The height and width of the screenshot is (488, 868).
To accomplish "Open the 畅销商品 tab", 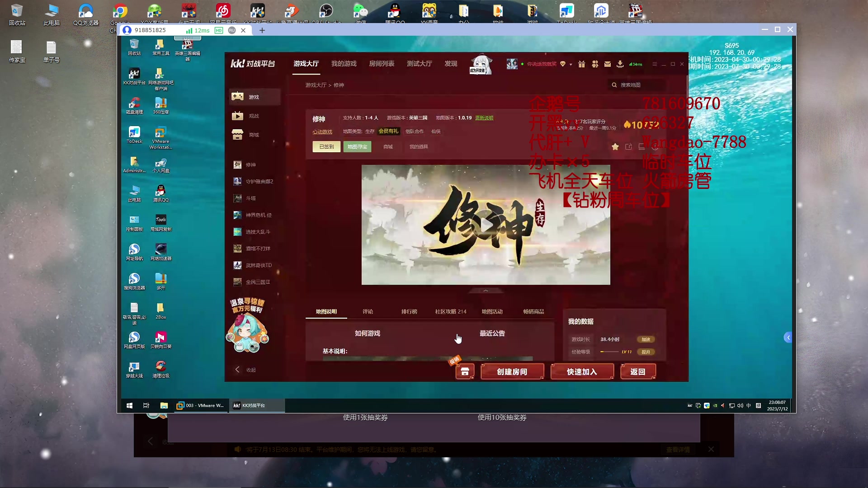I will pyautogui.click(x=533, y=311).
